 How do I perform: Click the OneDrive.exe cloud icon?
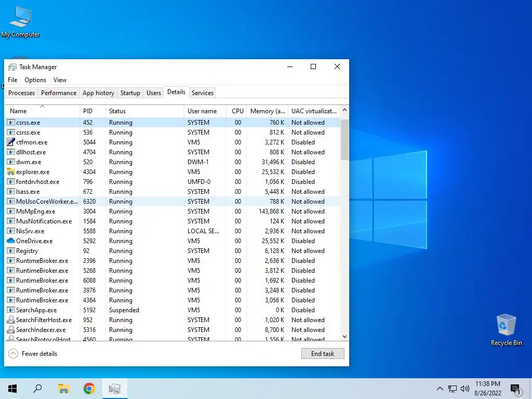(x=11, y=241)
